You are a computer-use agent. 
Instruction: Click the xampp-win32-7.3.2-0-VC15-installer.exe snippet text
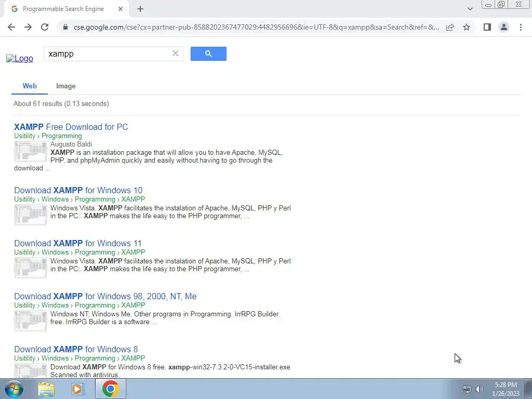coord(229,367)
